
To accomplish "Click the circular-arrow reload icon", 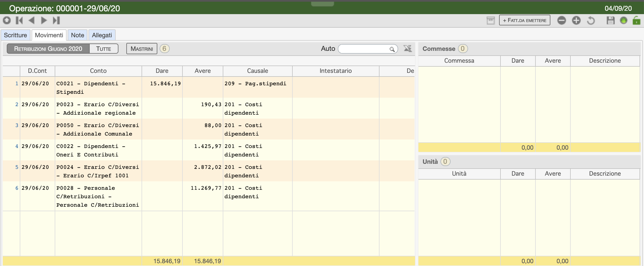I will tap(591, 20).
